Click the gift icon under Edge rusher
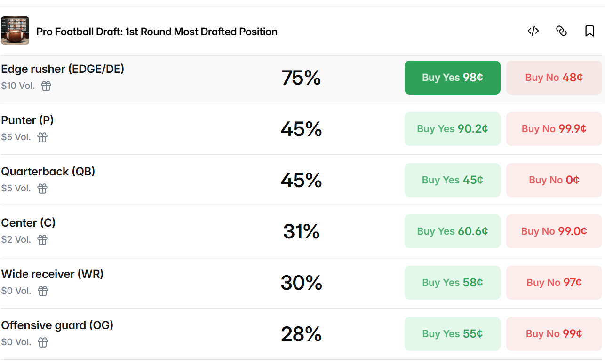The width and height of the screenshot is (605, 364). [46, 86]
